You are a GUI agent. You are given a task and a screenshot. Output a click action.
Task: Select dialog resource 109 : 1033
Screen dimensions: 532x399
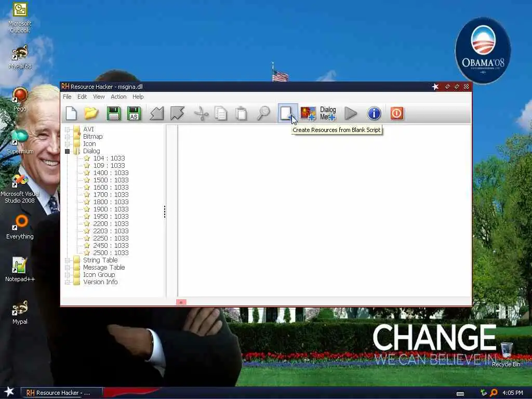[x=109, y=166]
